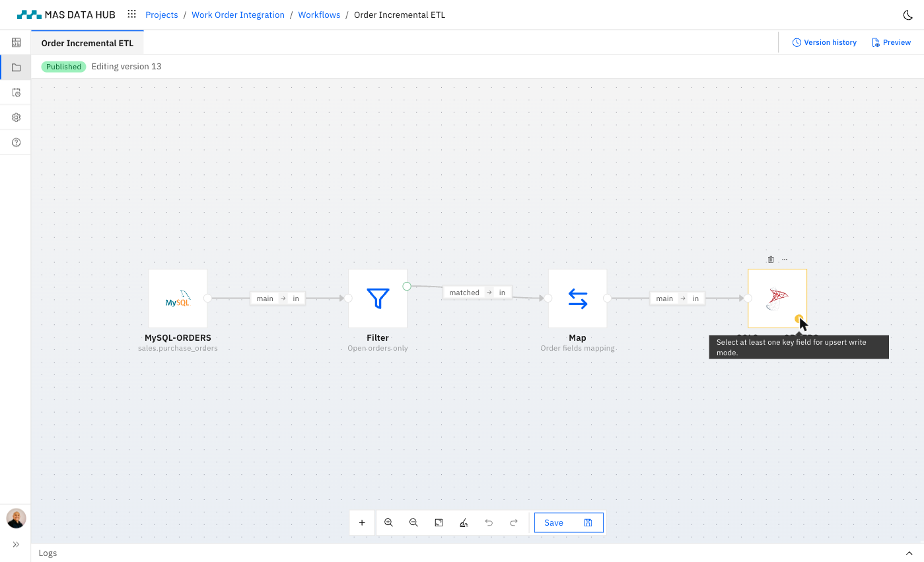Select the MySQL-ORDERS source node
This screenshot has height=562, width=924.
pos(178,299)
